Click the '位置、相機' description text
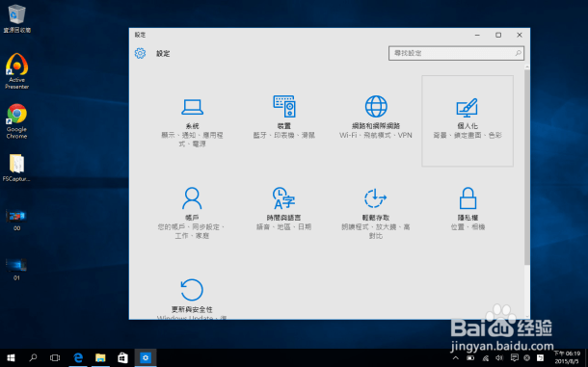588x367 pixels. click(x=468, y=226)
